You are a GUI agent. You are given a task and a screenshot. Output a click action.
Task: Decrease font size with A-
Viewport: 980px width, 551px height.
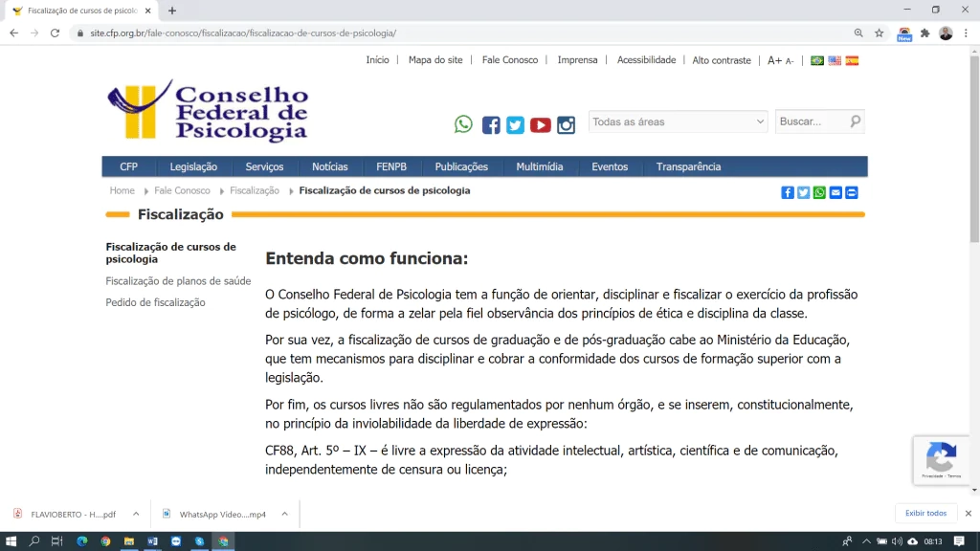click(x=790, y=61)
